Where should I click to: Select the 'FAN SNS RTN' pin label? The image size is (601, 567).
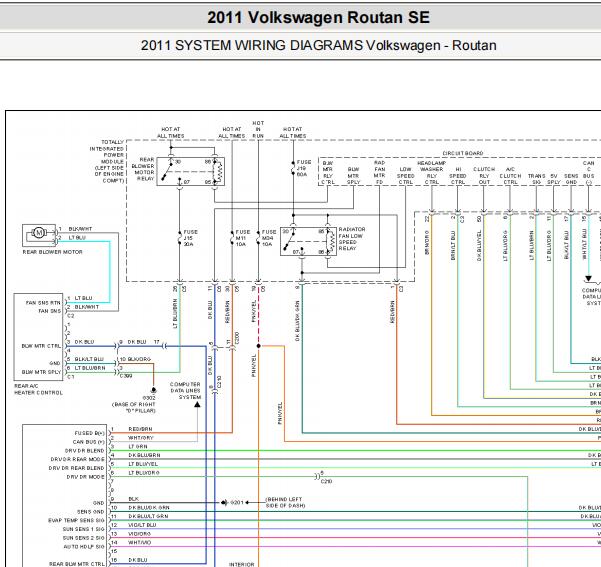[x=43, y=303]
